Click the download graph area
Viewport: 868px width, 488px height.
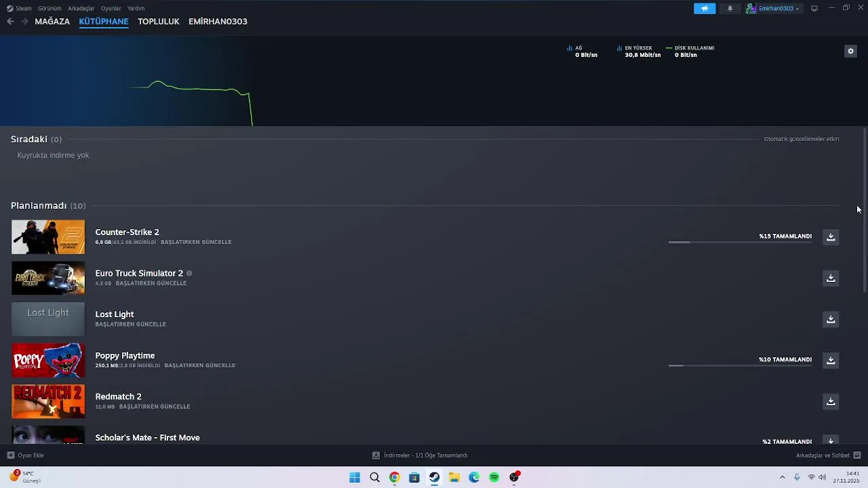pos(434,81)
